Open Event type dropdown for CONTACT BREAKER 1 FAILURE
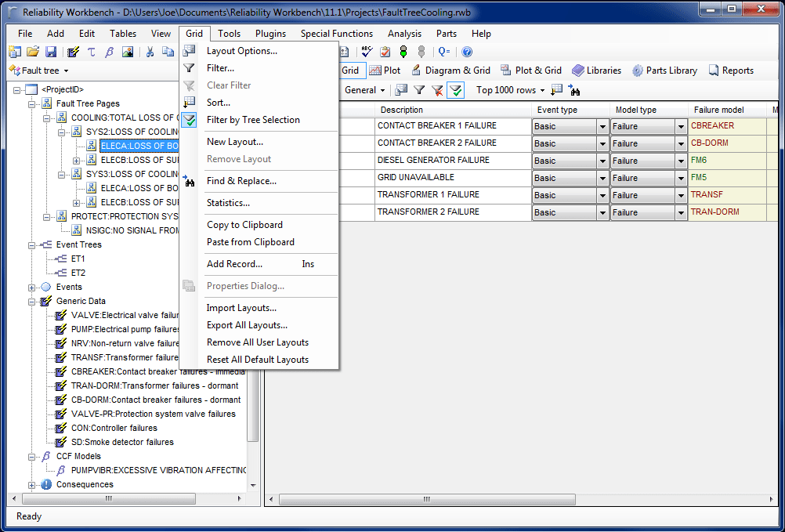 (x=602, y=127)
